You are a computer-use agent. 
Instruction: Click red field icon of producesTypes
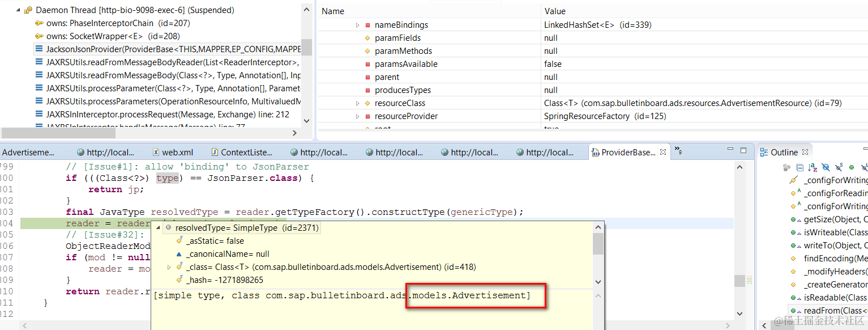[367, 90]
